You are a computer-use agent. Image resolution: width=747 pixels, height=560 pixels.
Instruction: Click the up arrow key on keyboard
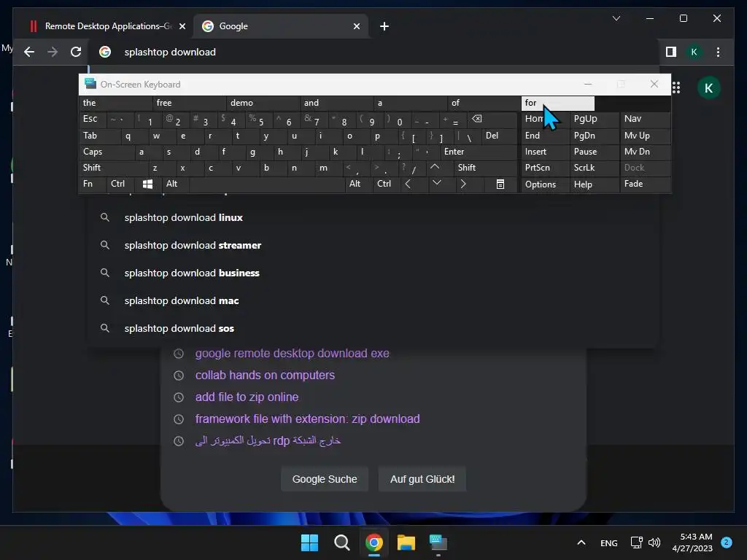point(435,167)
